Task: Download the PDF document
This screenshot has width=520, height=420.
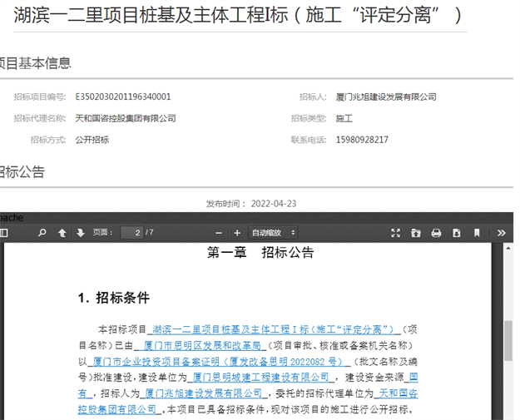Action: (457, 233)
